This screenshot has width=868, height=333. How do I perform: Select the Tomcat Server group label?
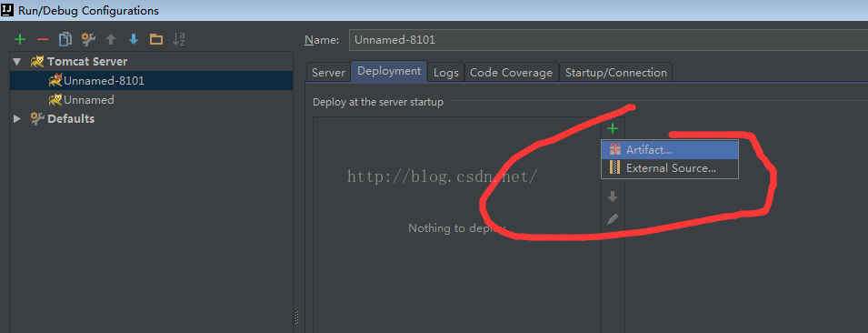[87, 62]
